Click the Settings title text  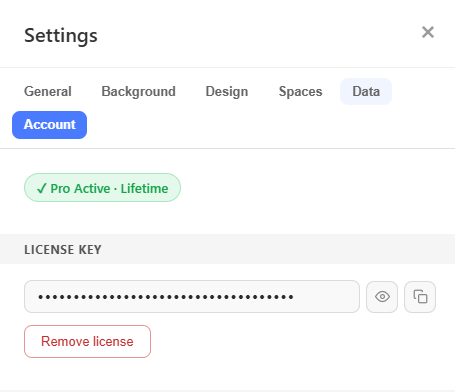coord(61,36)
